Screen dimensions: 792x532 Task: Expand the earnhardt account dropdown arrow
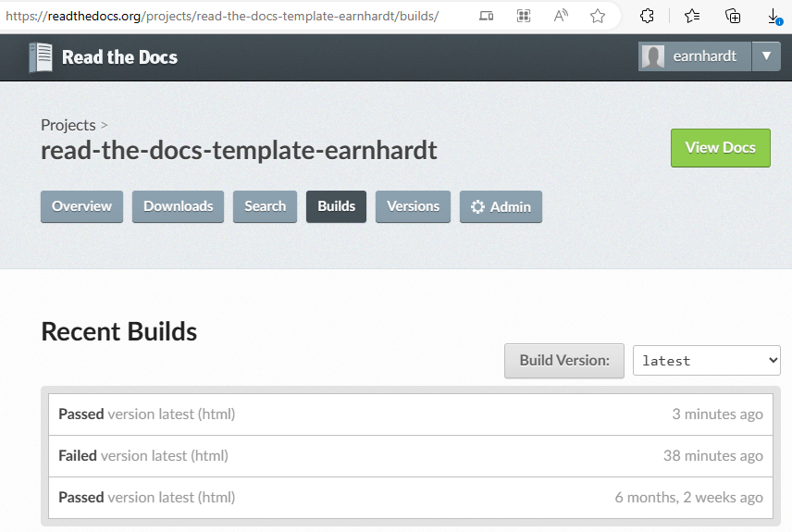point(766,56)
